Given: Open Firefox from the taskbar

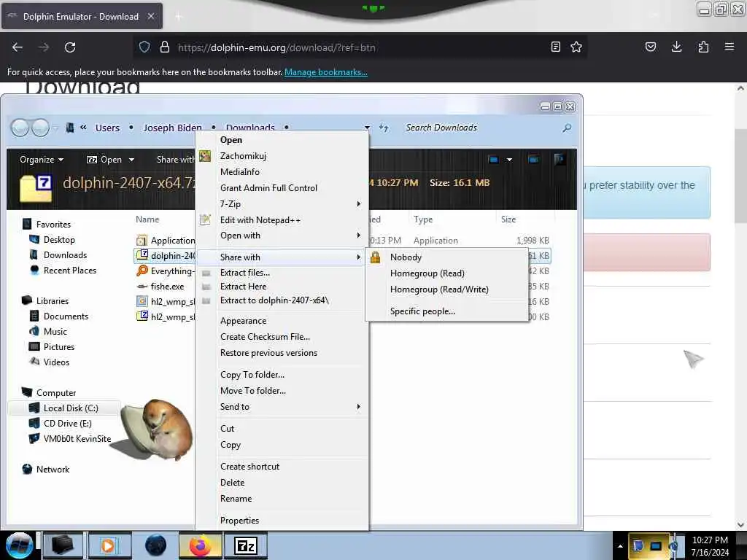Looking at the screenshot, I should 201,545.
